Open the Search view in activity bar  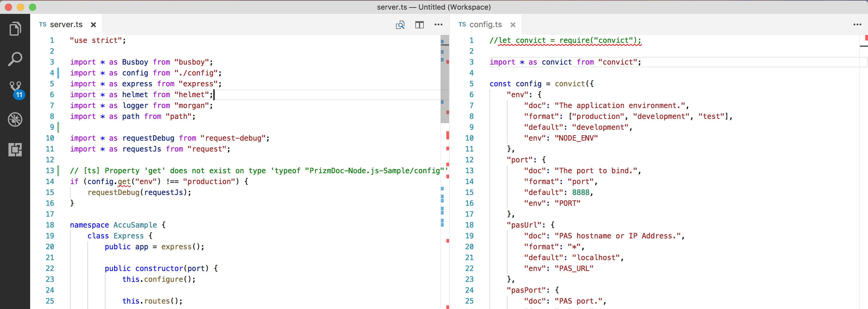(x=15, y=59)
